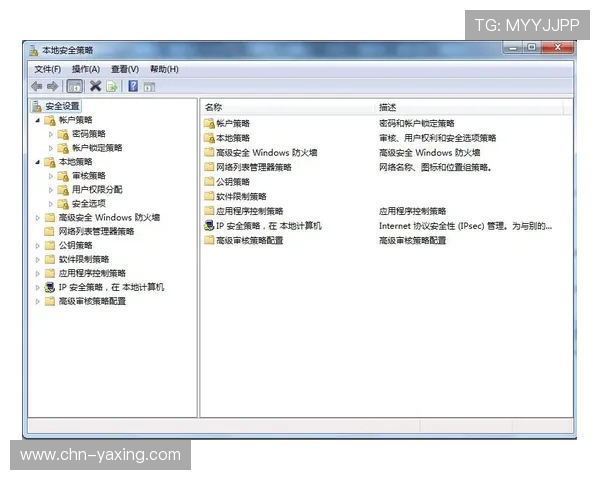Click the 高级审核策略配置 folder icon in list
600x480 pixels.
point(209,240)
